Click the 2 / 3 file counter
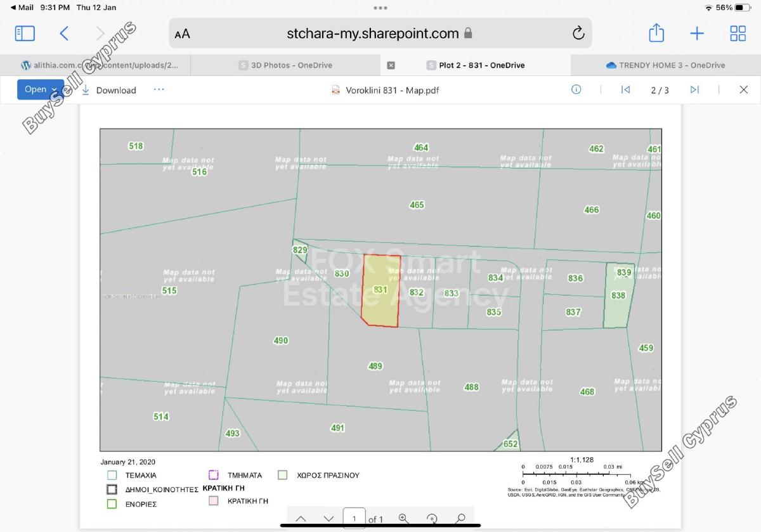Image resolution: width=761 pixels, height=532 pixels. tap(660, 90)
